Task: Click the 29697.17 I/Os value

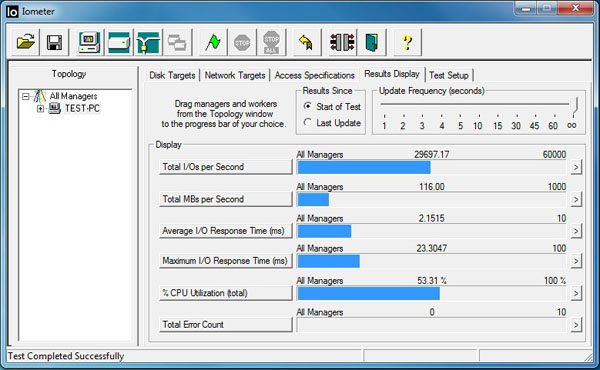Action: (x=432, y=155)
